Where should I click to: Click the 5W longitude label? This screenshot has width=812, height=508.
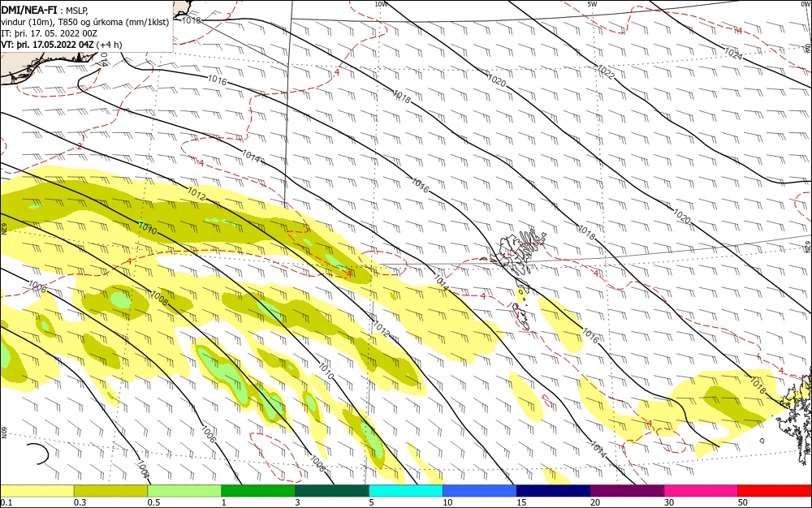592,4
